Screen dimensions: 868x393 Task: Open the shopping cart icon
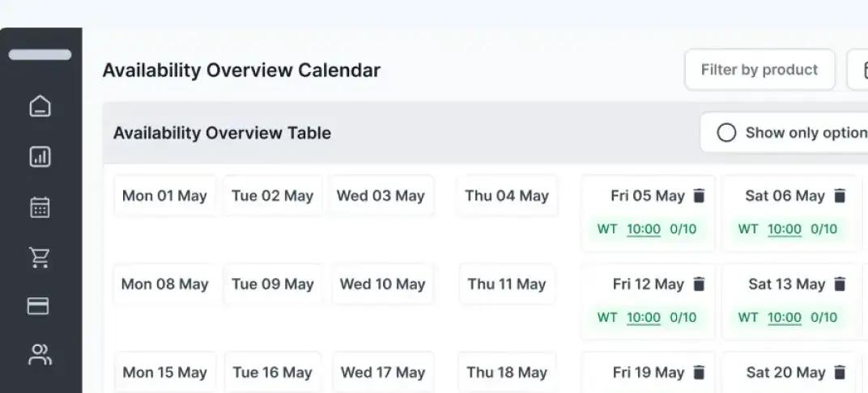pos(40,257)
